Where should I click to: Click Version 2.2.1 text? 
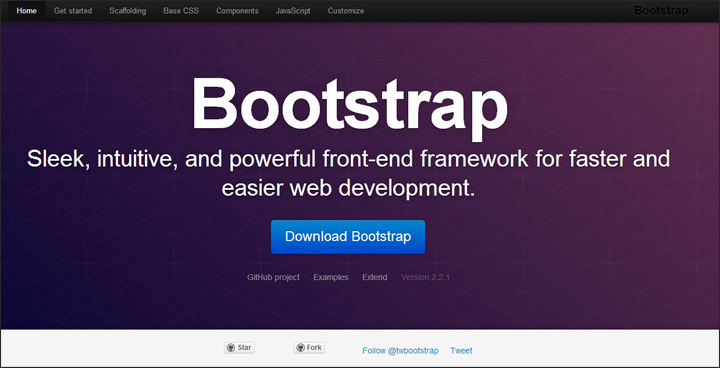click(425, 277)
